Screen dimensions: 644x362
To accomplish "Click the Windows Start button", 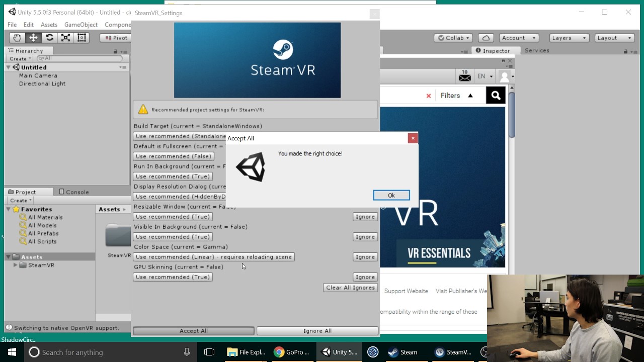I will (12, 352).
